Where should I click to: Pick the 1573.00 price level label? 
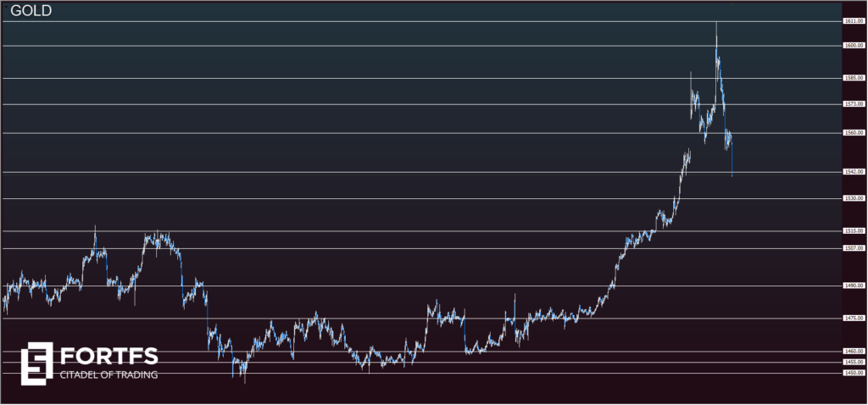click(853, 104)
